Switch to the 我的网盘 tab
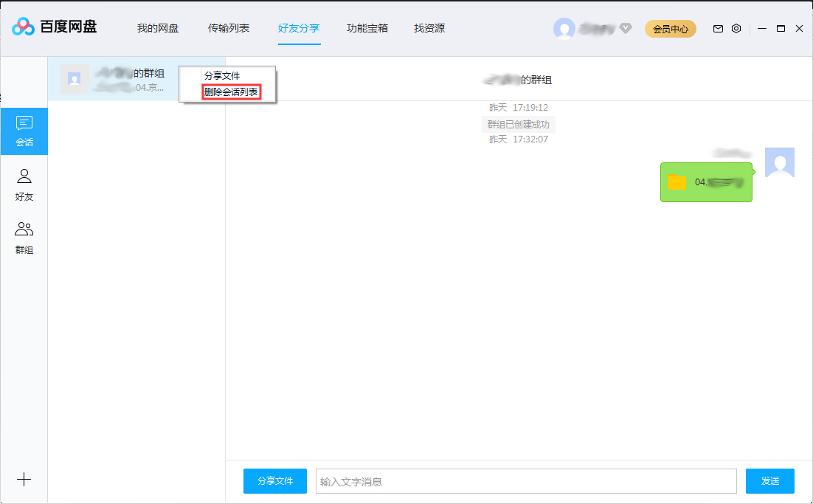Viewport: 813px width, 504px height. click(159, 28)
